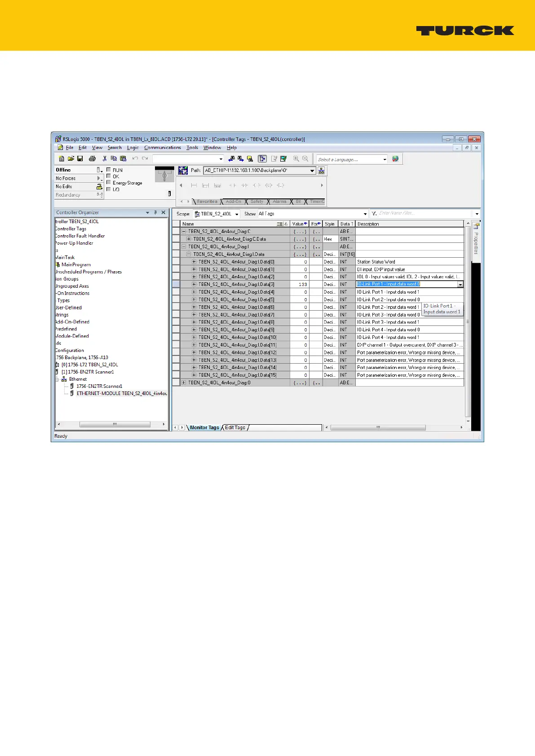
Task: Click the Print toolbar icon
Action: click(x=92, y=158)
